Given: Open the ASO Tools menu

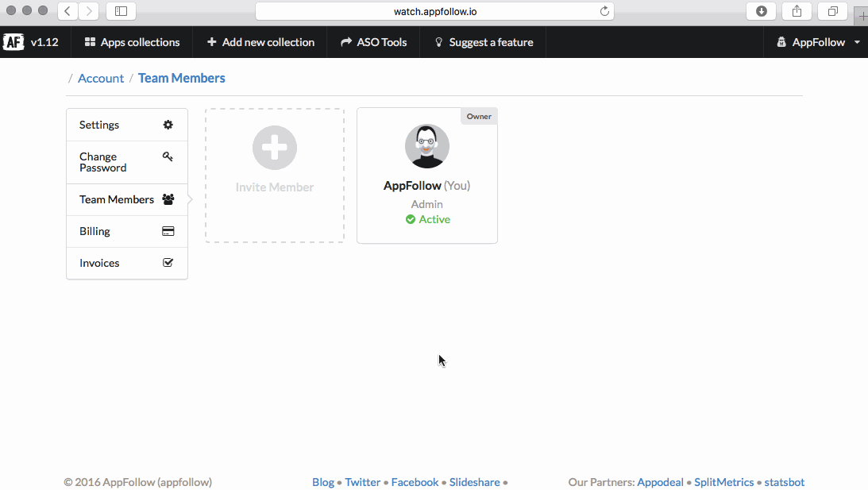Looking at the screenshot, I should pos(373,42).
